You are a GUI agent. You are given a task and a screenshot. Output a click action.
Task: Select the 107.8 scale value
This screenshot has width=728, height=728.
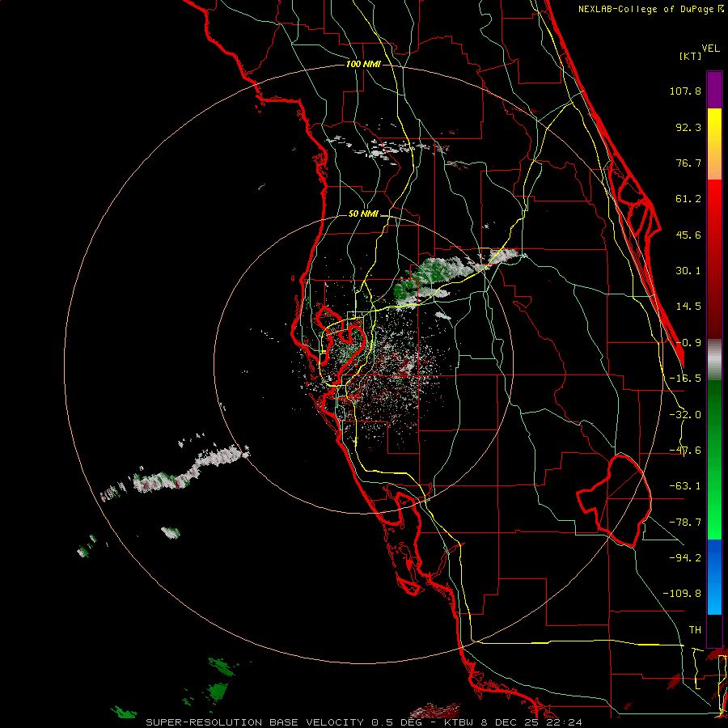point(685,91)
